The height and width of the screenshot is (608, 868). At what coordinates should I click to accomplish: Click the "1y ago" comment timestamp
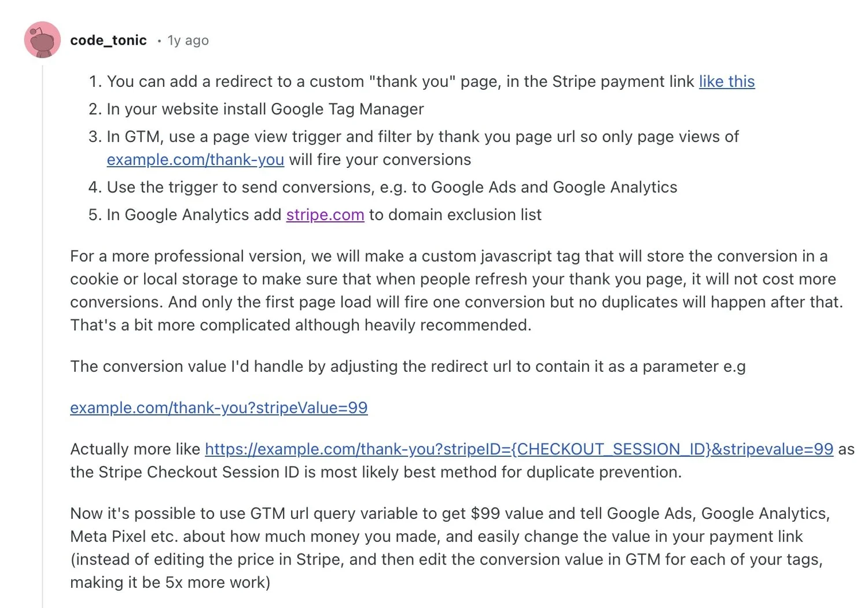pyautogui.click(x=188, y=41)
